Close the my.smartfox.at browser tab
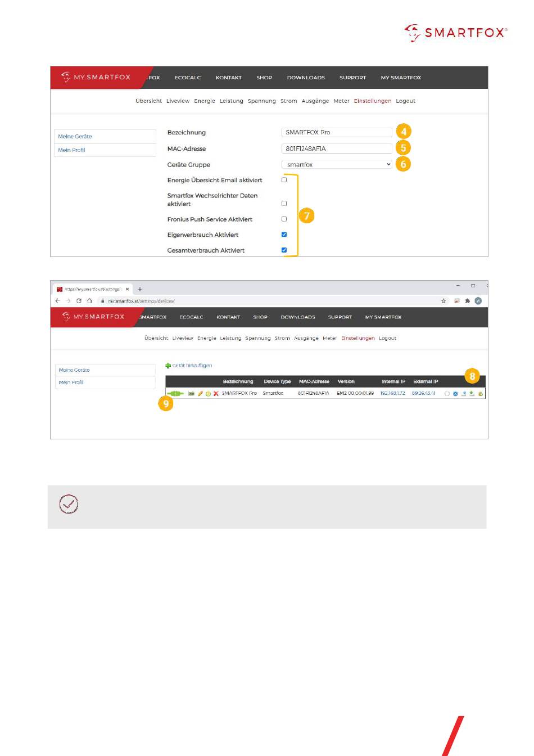 pyautogui.click(x=128, y=289)
